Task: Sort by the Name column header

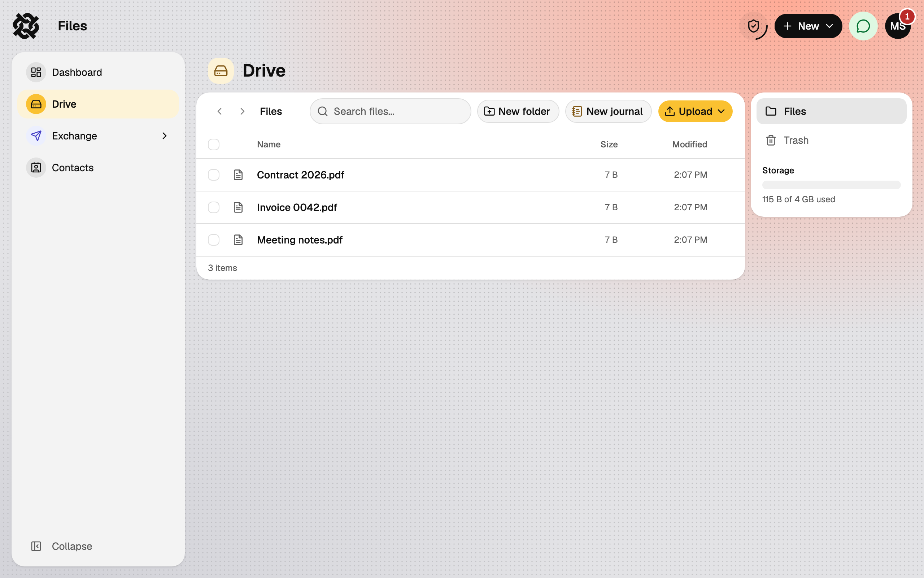Action: [269, 144]
